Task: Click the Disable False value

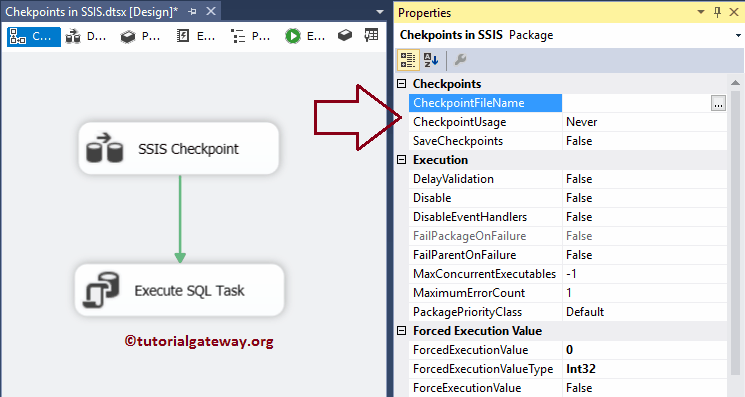Action: point(579,198)
